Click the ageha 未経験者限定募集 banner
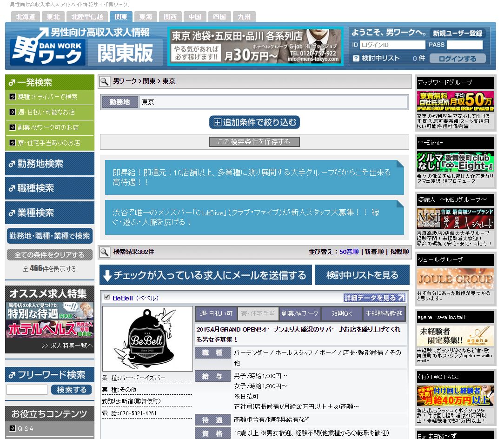Image resolution: width=504 pixels, height=439 pixels. (455, 336)
